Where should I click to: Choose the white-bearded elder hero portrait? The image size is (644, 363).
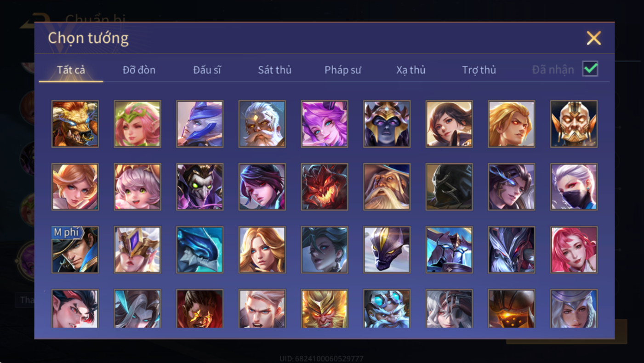click(x=262, y=124)
